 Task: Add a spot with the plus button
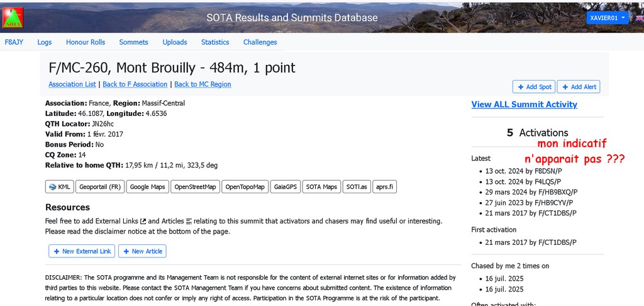[x=534, y=87]
